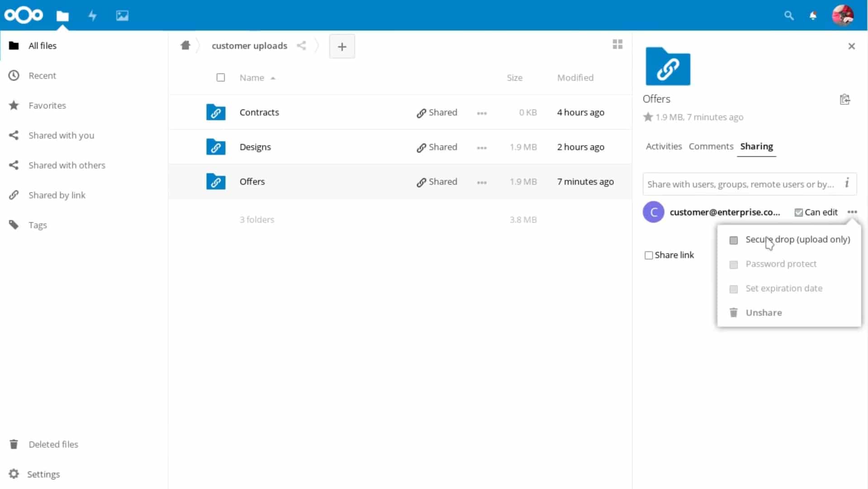Image resolution: width=868 pixels, height=489 pixels.
Task: Open the user avatar menu
Action: click(x=843, y=15)
